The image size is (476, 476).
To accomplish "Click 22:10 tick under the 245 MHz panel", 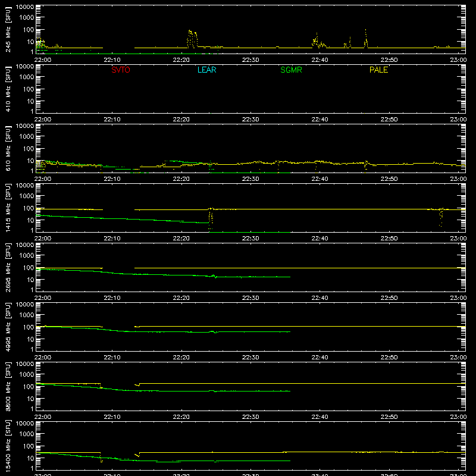I will [112, 60].
